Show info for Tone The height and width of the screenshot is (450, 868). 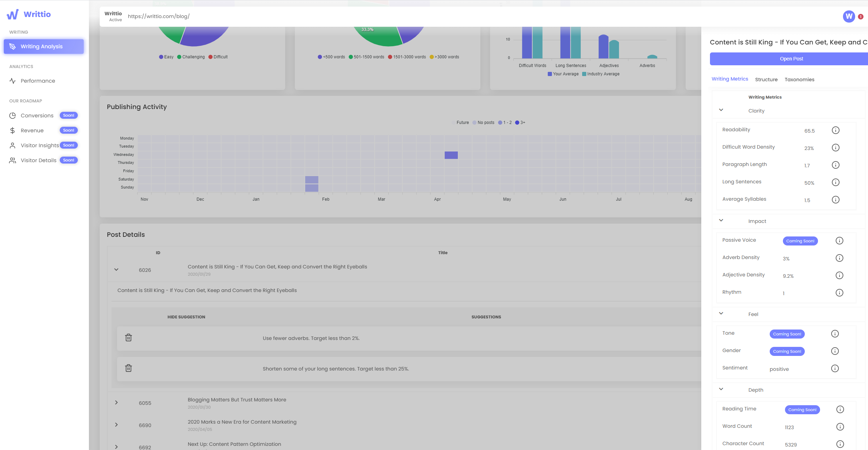point(835,334)
